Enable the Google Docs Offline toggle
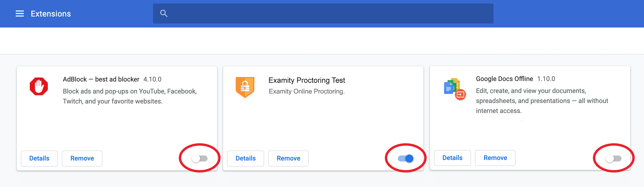The image size is (644, 187). click(x=613, y=158)
